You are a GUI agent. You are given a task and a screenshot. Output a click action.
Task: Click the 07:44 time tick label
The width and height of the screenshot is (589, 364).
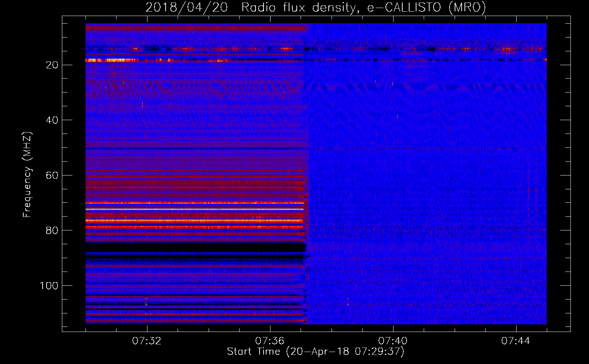(516, 341)
